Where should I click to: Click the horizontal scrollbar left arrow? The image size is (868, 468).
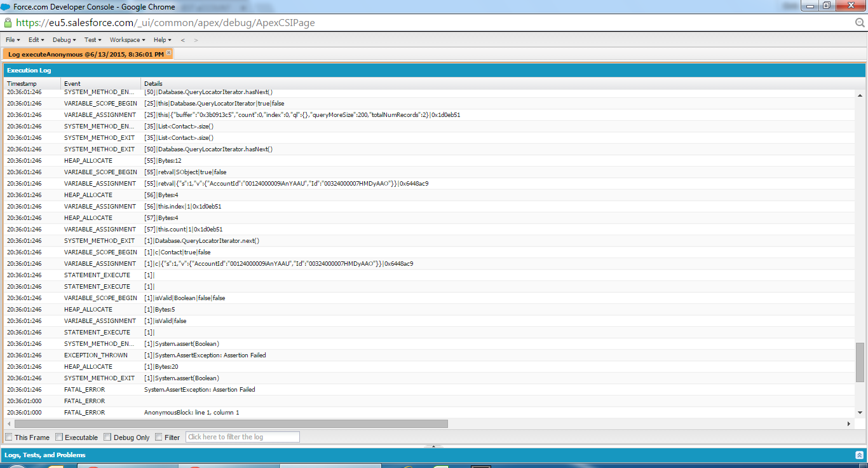tap(9, 423)
